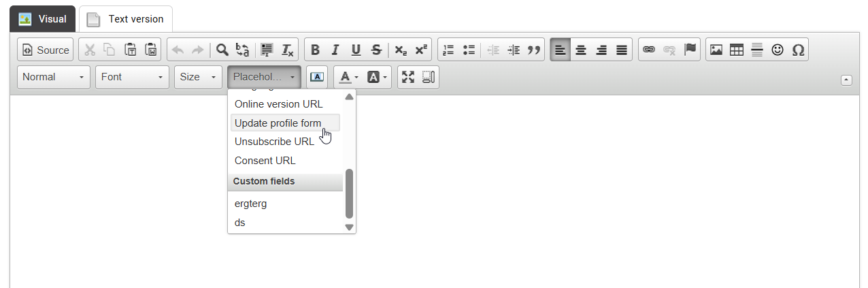This screenshot has height=288, width=868.
Task: Click the placeholder list scroll down arrow
Action: [x=350, y=227]
